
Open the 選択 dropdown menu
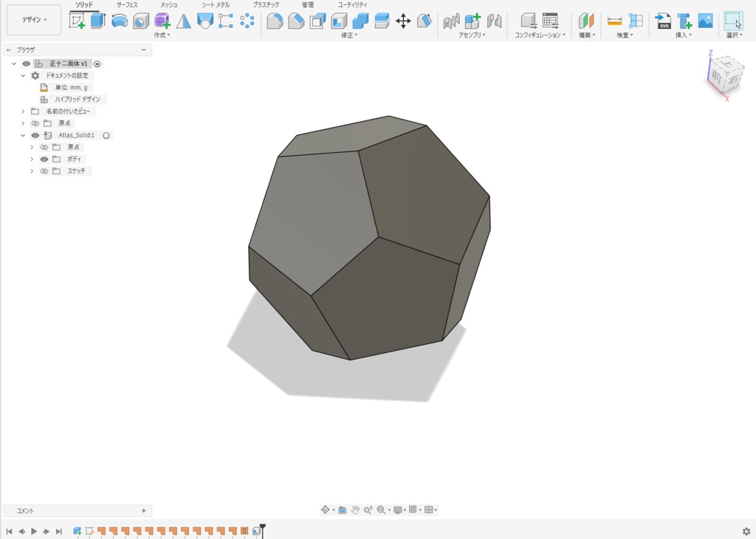pos(733,35)
